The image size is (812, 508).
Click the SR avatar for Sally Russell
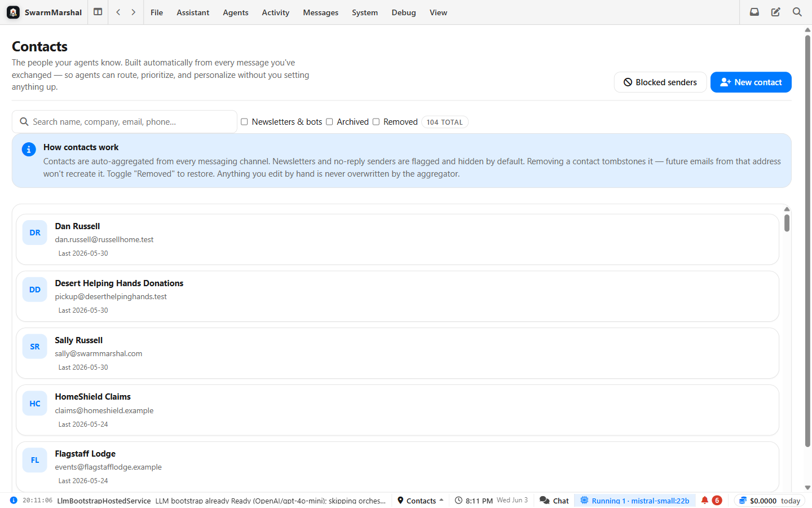35,347
